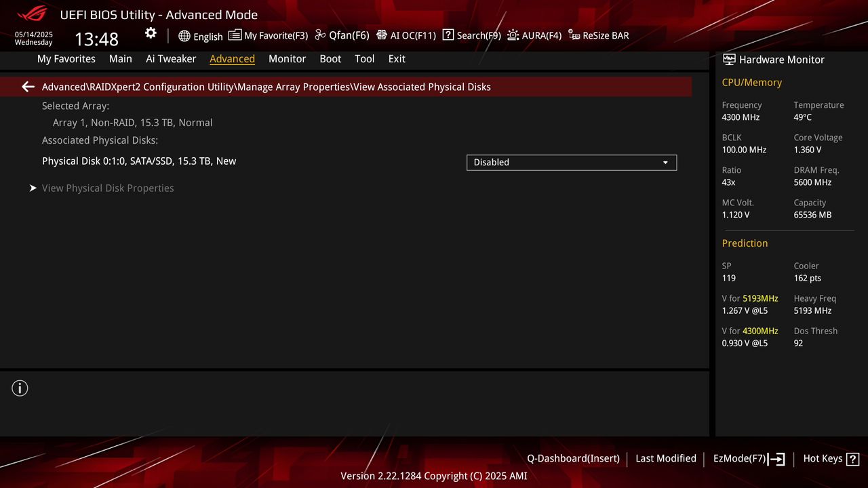Open Qfan(F6) fan control
This screenshot has width=868, height=488.
342,35
